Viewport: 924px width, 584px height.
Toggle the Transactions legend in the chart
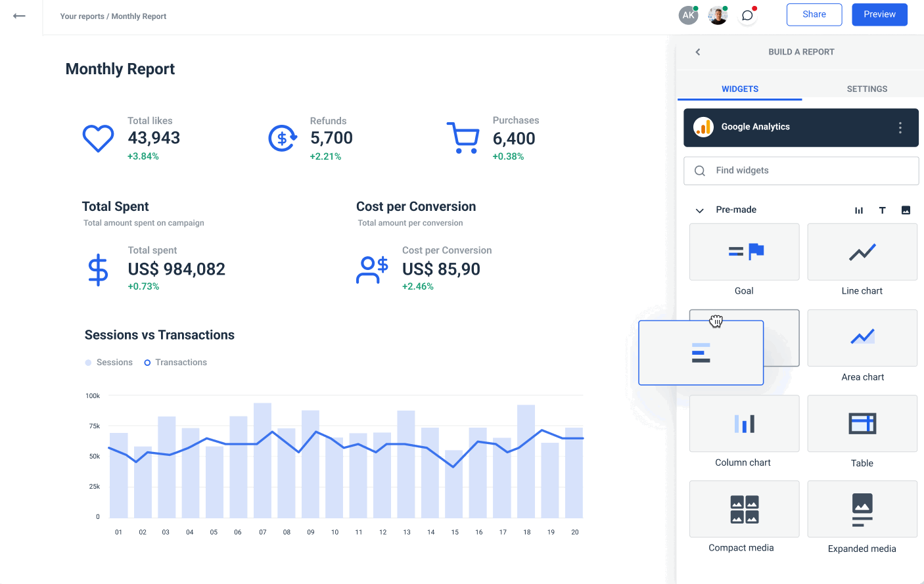[175, 362]
